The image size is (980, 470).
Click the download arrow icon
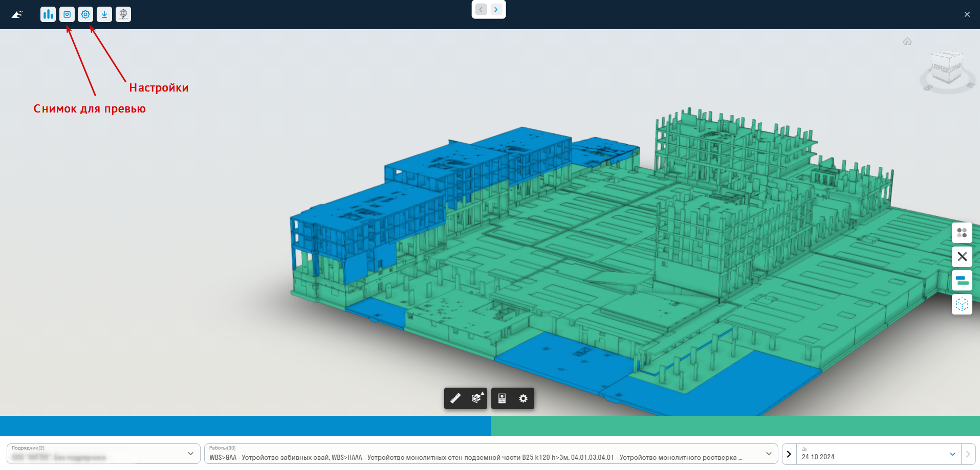coord(104,14)
